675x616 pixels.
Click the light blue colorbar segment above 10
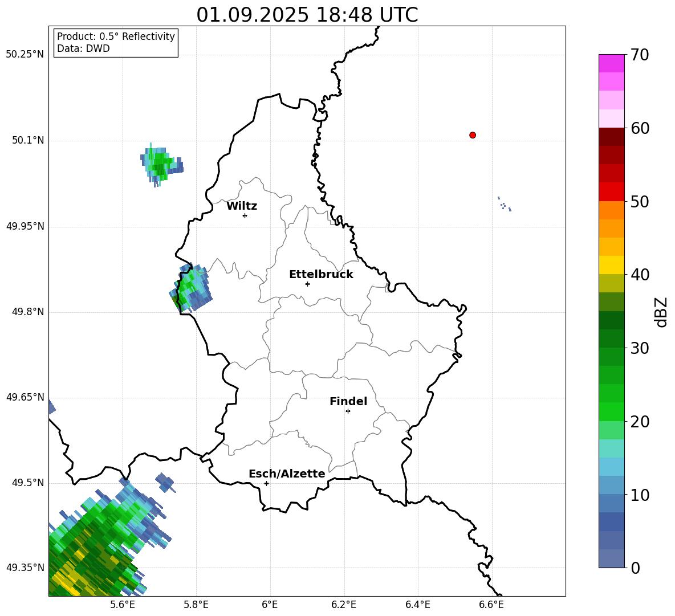tap(611, 467)
